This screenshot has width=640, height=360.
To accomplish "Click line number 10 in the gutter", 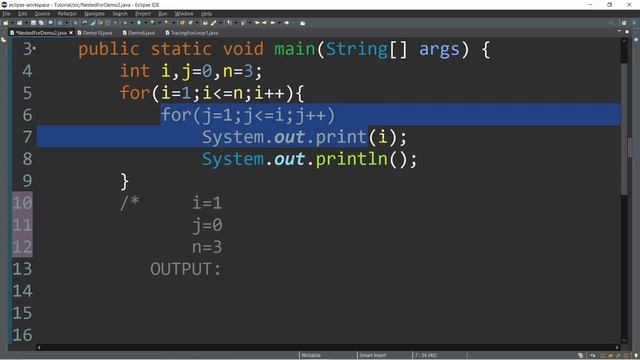I will tap(22, 203).
